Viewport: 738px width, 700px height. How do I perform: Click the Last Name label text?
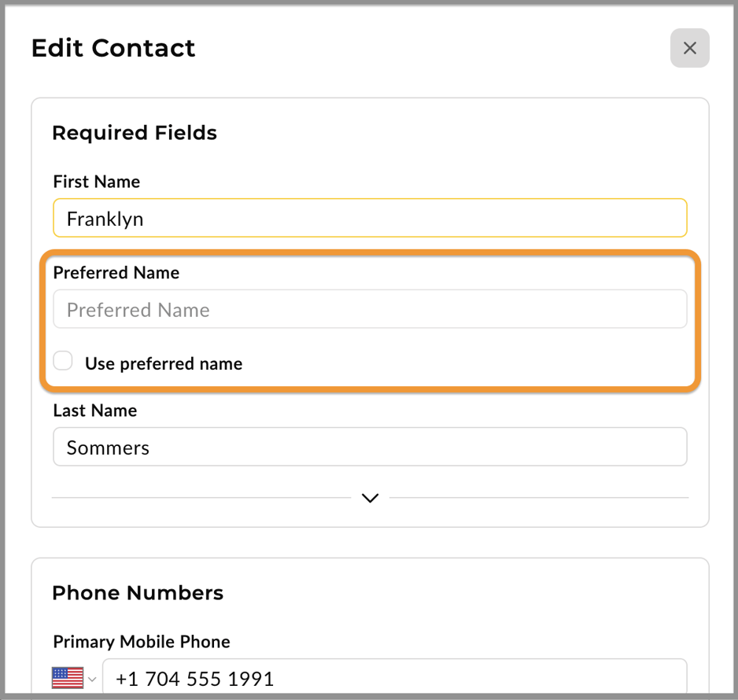point(94,411)
